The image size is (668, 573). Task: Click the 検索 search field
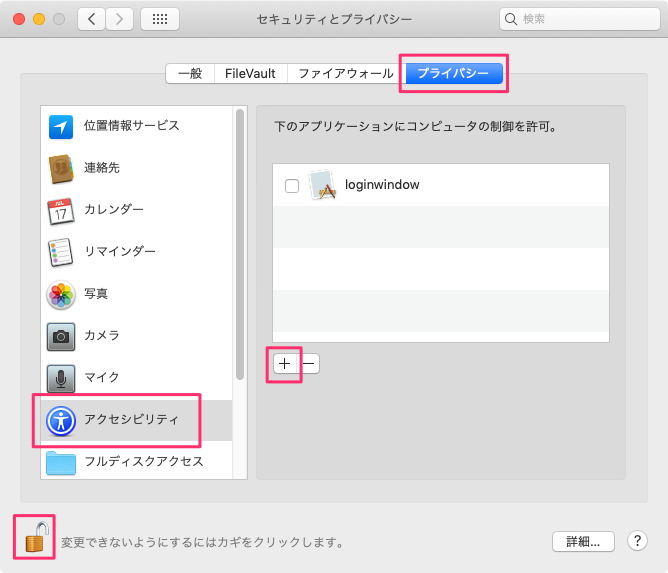[x=579, y=19]
